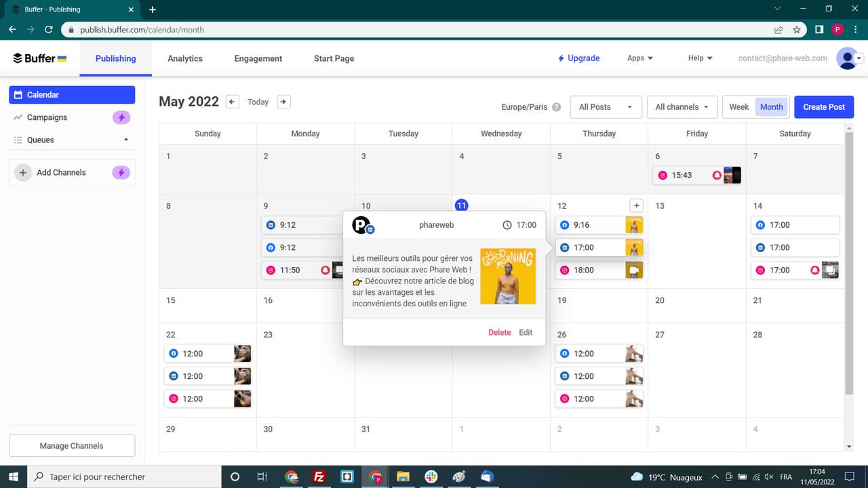This screenshot has width=868, height=488.
Task: Click the browser share icon in address bar
Action: pos(778,30)
